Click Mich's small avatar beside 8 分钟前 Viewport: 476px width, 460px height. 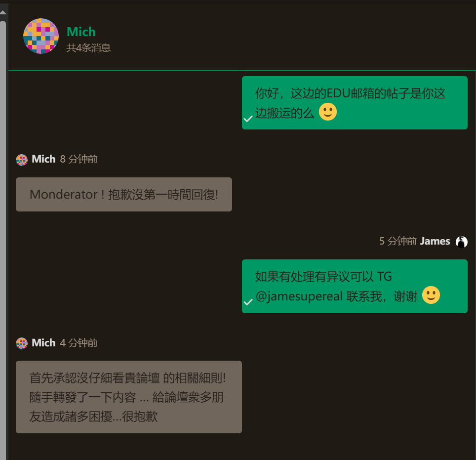22,160
